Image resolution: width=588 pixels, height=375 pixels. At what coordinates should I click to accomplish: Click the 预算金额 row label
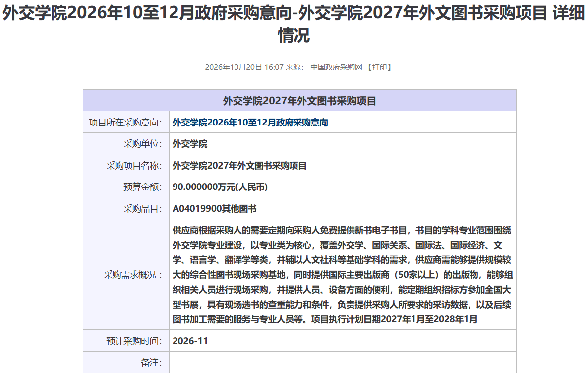[143, 187]
